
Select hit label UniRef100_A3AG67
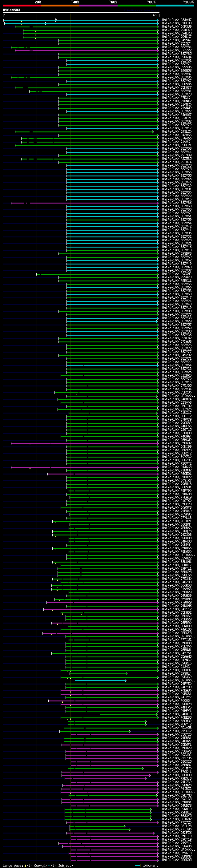[x=177, y=115]
